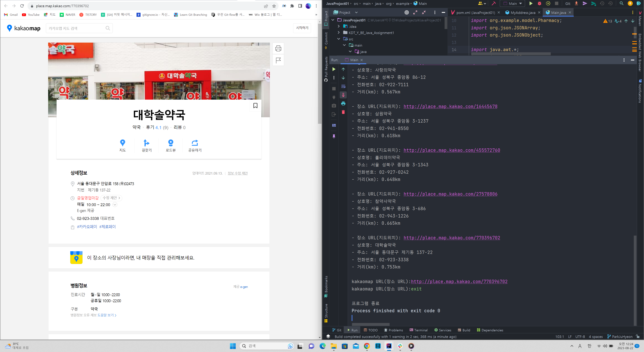Click the place.map.kakao.com/16445678 link

450,106
